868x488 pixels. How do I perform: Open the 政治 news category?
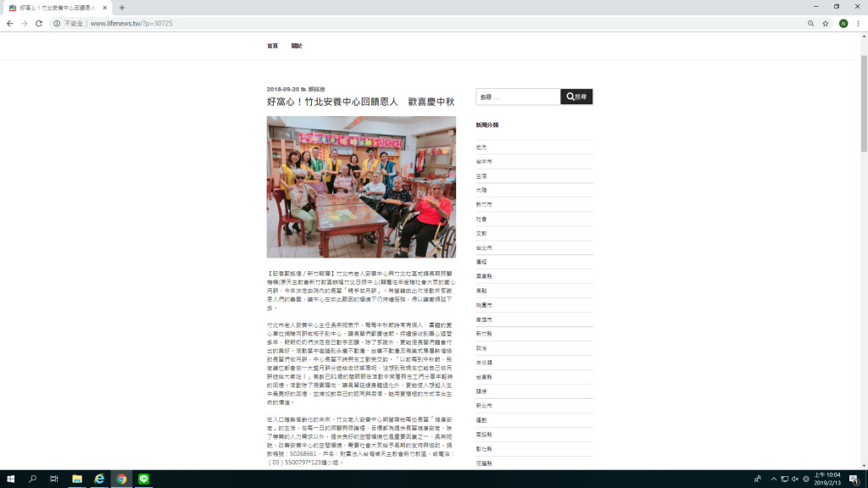(x=481, y=348)
